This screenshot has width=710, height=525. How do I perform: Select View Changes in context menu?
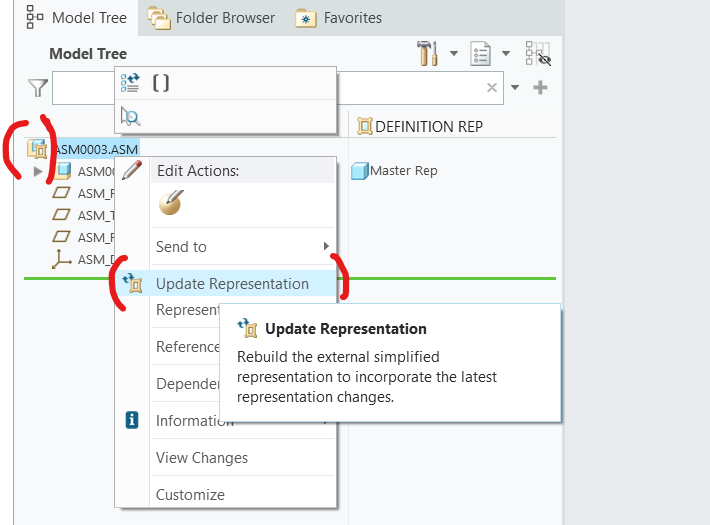[202, 458]
